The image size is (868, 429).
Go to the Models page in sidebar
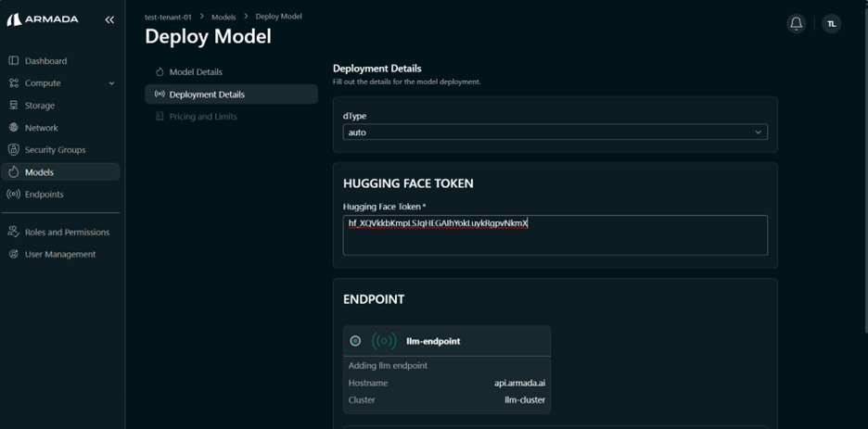pos(60,172)
